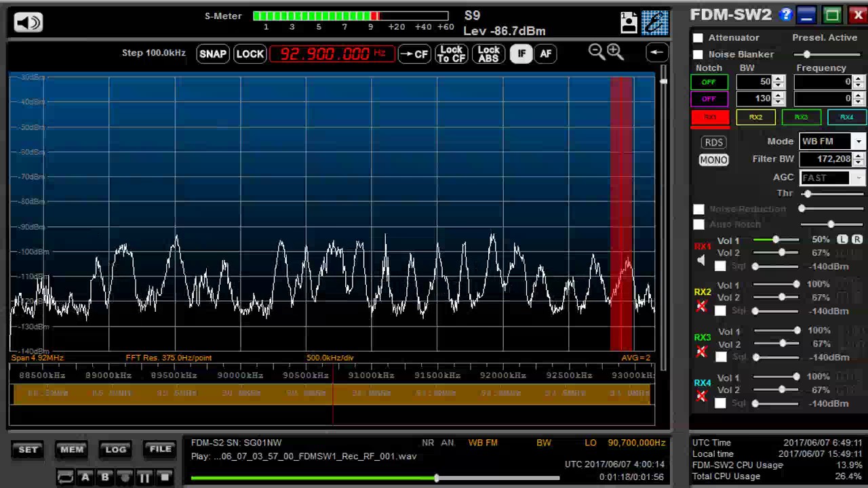The height and width of the screenshot is (488, 868).
Task: Toggle the first notch OFF button
Action: [709, 82]
